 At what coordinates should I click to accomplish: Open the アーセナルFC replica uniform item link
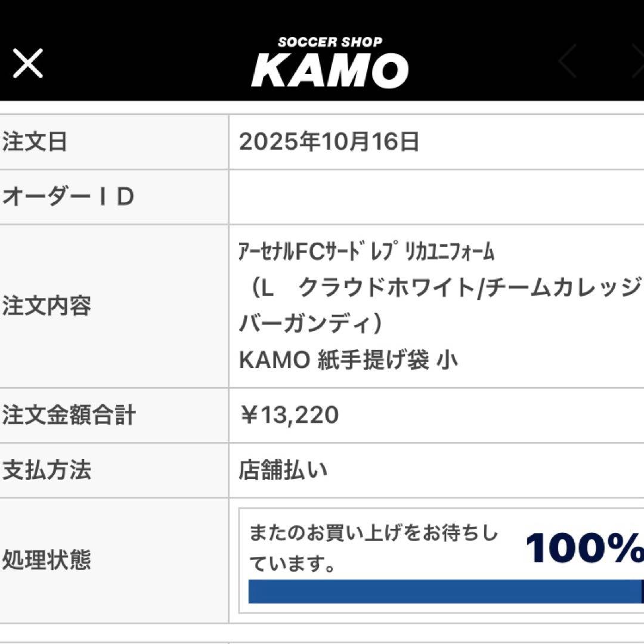click(x=367, y=250)
